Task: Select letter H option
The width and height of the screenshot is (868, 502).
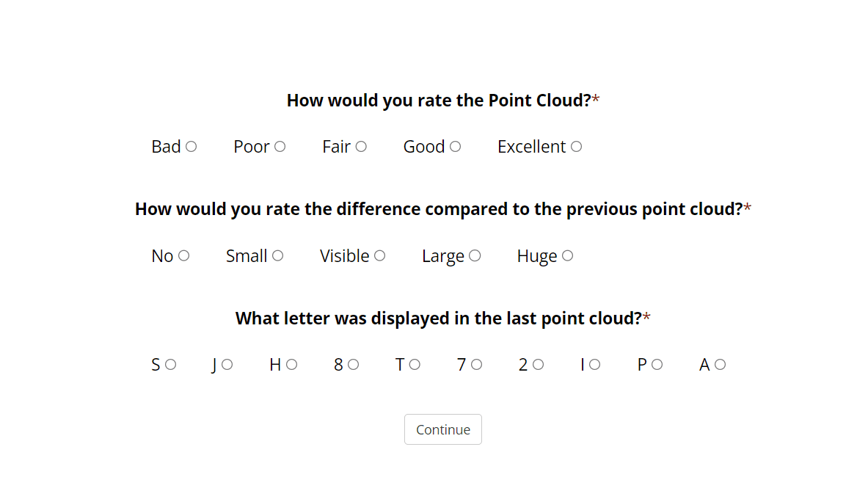Action: point(291,364)
